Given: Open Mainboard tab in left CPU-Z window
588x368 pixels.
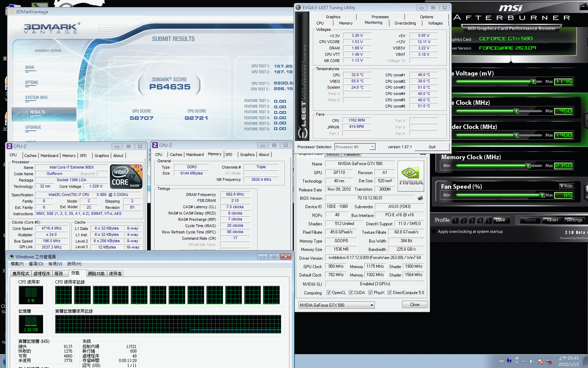Looking at the screenshot, I should point(49,156).
